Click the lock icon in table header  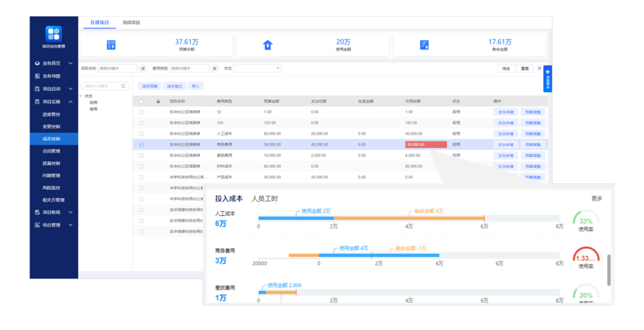pyautogui.click(x=158, y=101)
